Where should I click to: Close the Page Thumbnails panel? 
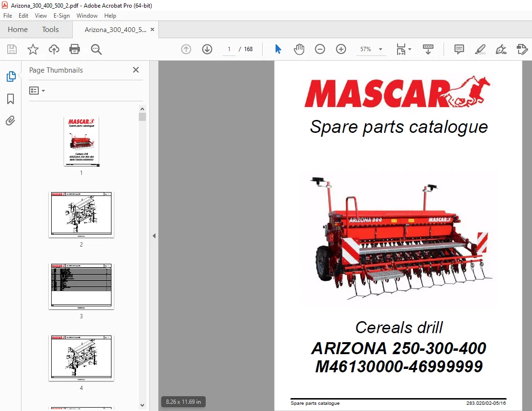click(x=136, y=70)
